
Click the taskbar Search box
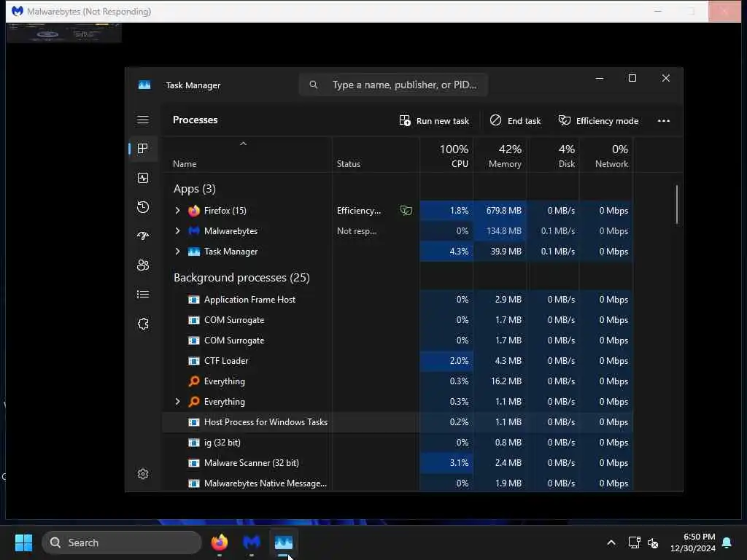tap(122, 542)
